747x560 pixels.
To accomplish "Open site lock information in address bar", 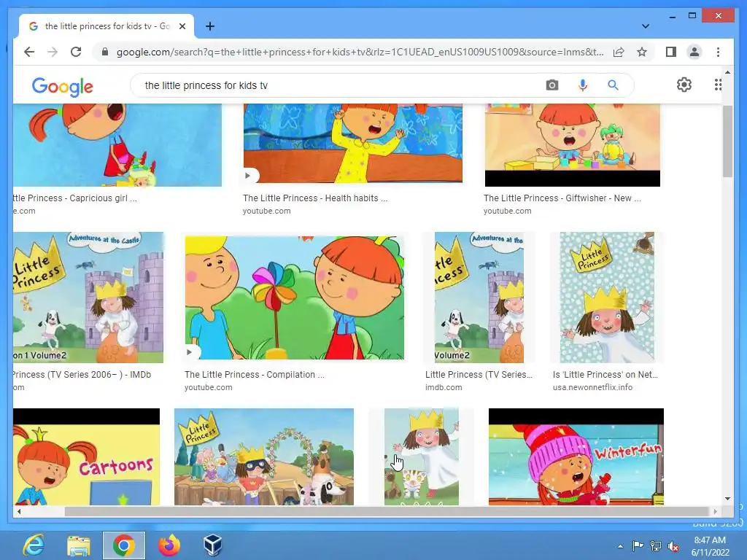I will 105,52.
